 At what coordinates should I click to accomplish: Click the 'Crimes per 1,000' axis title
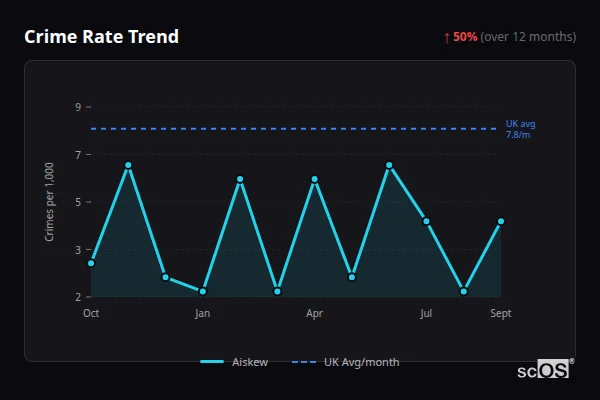(49, 202)
